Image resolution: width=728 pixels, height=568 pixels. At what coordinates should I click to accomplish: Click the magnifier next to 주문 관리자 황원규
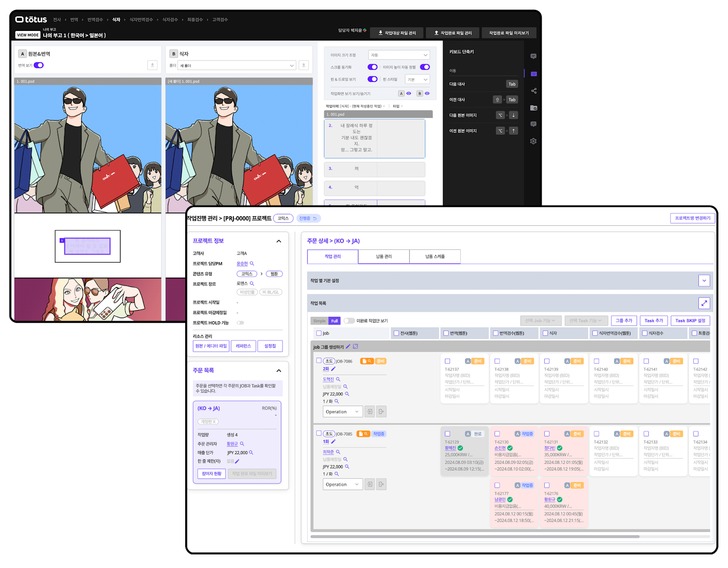point(242,444)
